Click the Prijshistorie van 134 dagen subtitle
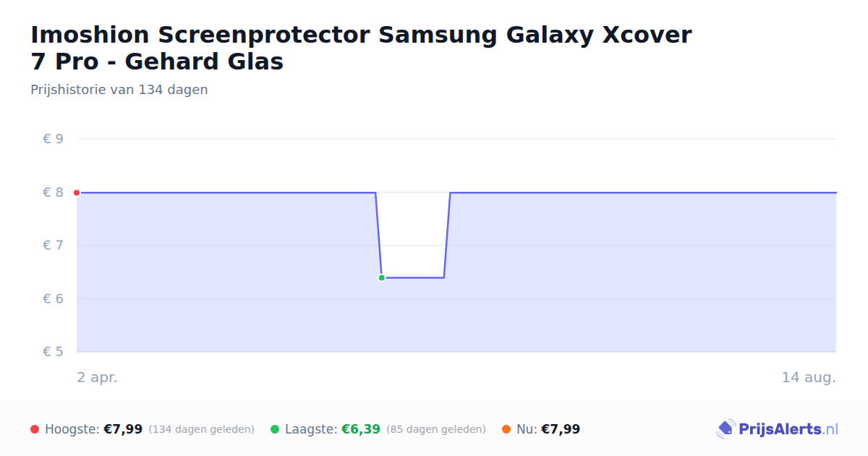Screen dimensions: 868x456 point(119,90)
